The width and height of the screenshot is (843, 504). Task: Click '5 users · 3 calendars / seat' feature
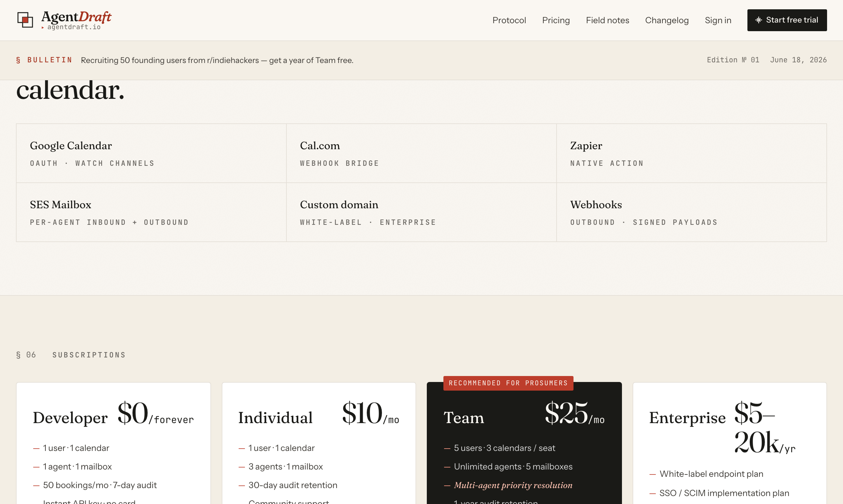(x=504, y=448)
